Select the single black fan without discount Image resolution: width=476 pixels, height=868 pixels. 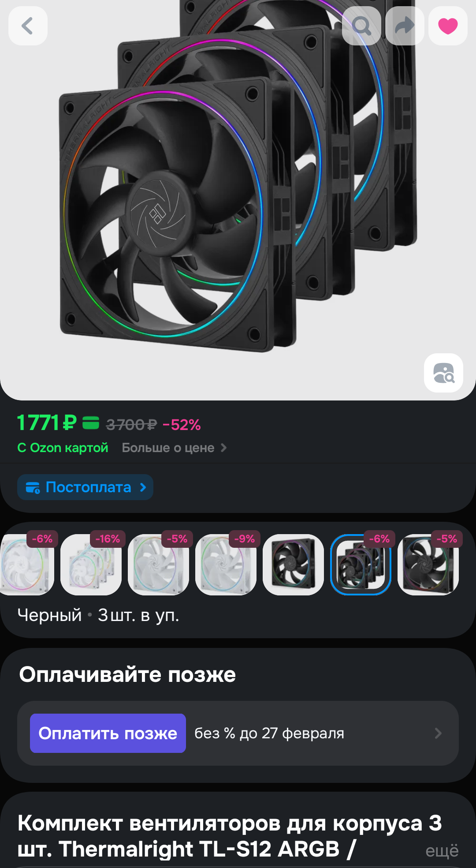click(293, 565)
